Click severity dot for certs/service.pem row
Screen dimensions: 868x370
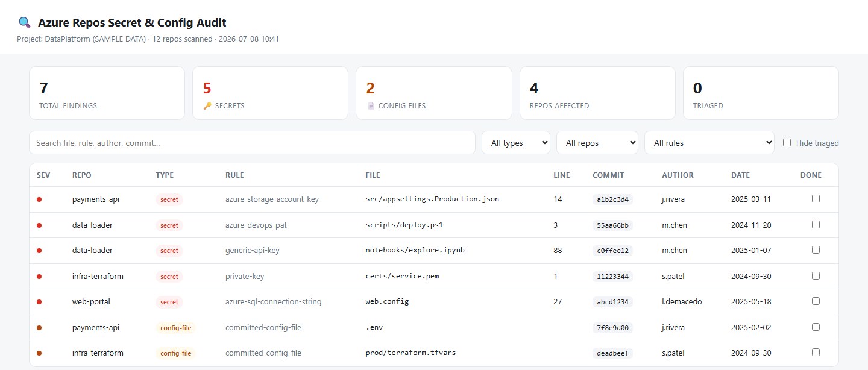(39, 277)
